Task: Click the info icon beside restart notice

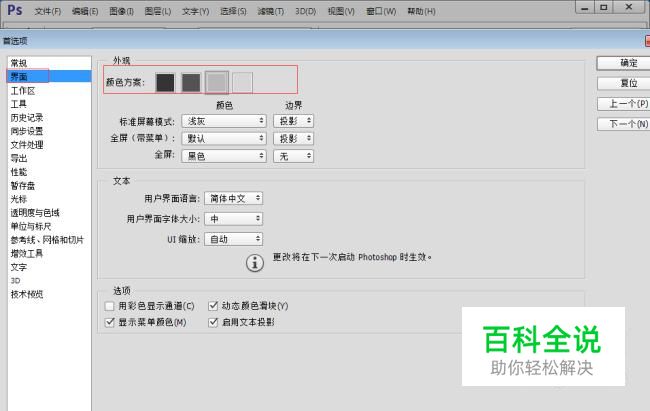Action: [255, 263]
